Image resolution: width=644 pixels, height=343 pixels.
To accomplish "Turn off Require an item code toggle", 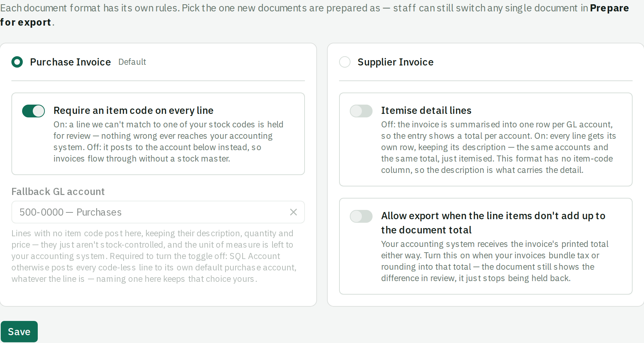I will (33, 111).
